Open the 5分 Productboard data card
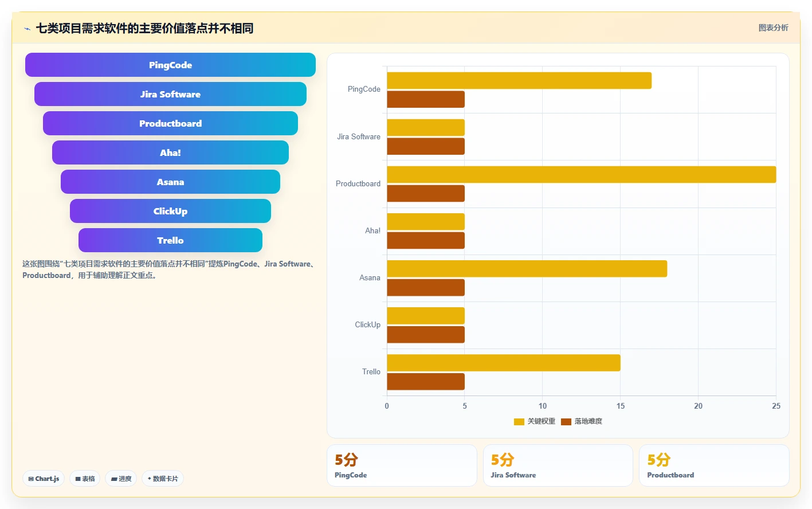The image size is (812, 509). 714,465
